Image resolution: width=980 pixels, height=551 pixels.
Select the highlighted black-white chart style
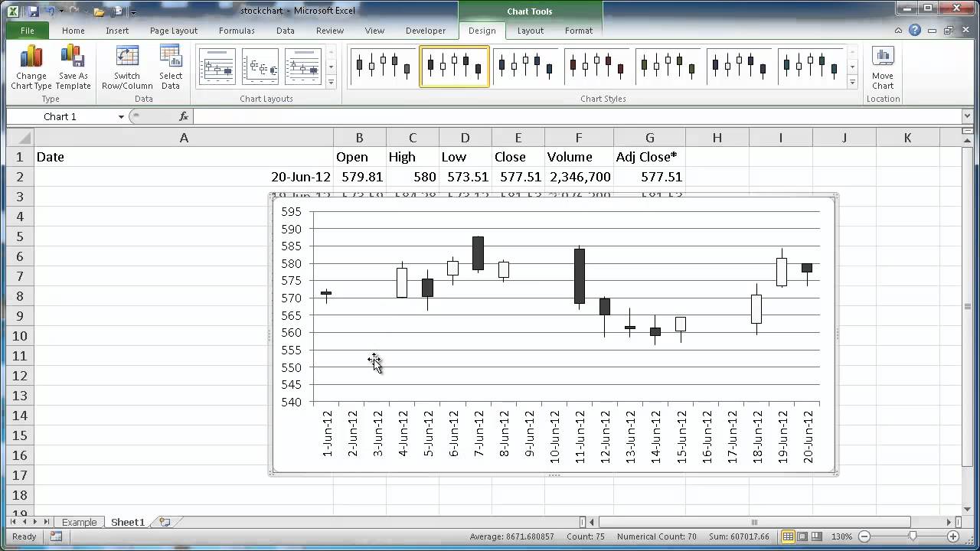[454, 67]
